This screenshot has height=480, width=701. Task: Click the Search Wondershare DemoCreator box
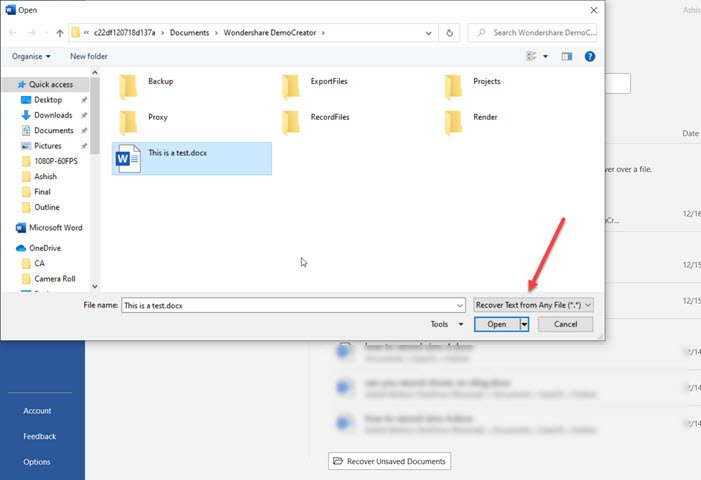coord(532,33)
